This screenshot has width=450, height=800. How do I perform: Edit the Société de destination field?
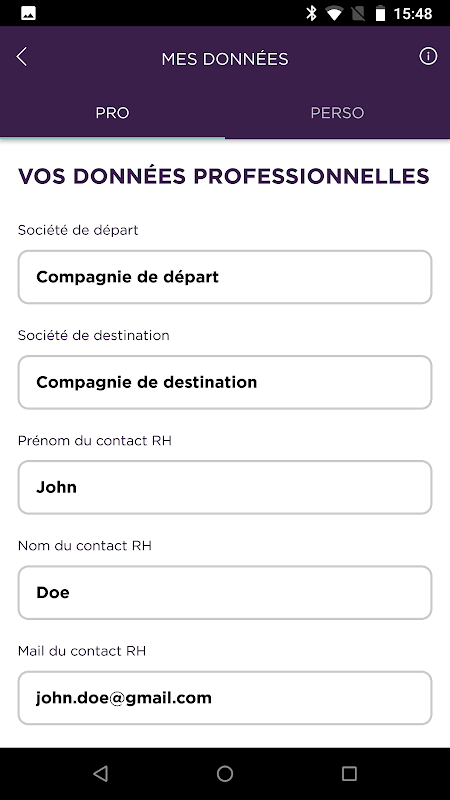tap(225, 382)
